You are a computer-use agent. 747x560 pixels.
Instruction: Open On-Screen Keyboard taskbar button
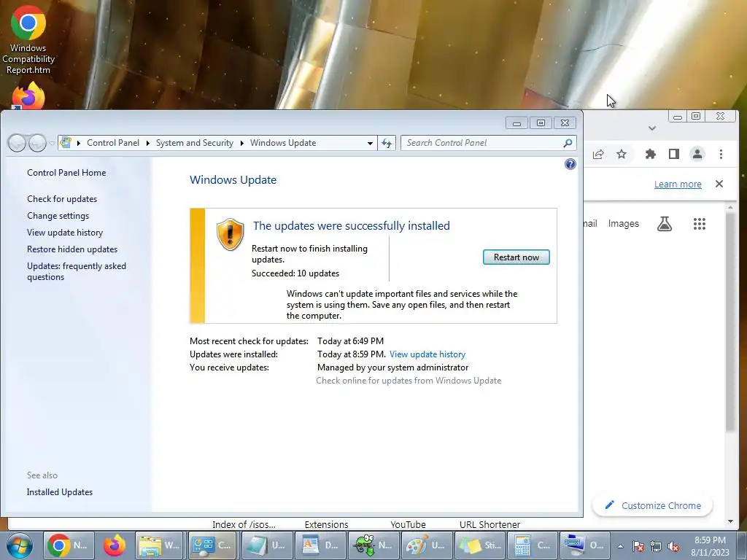click(x=584, y=545)
